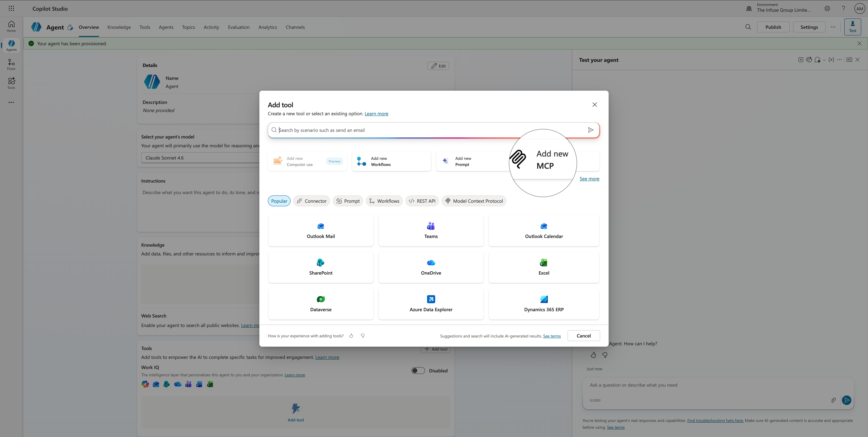
Task: Select the Popular filter pill
Action: point(279,201)
